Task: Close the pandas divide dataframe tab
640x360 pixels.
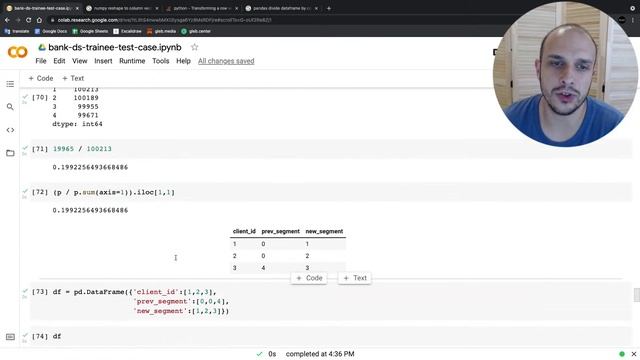Action: coord(316,8)
